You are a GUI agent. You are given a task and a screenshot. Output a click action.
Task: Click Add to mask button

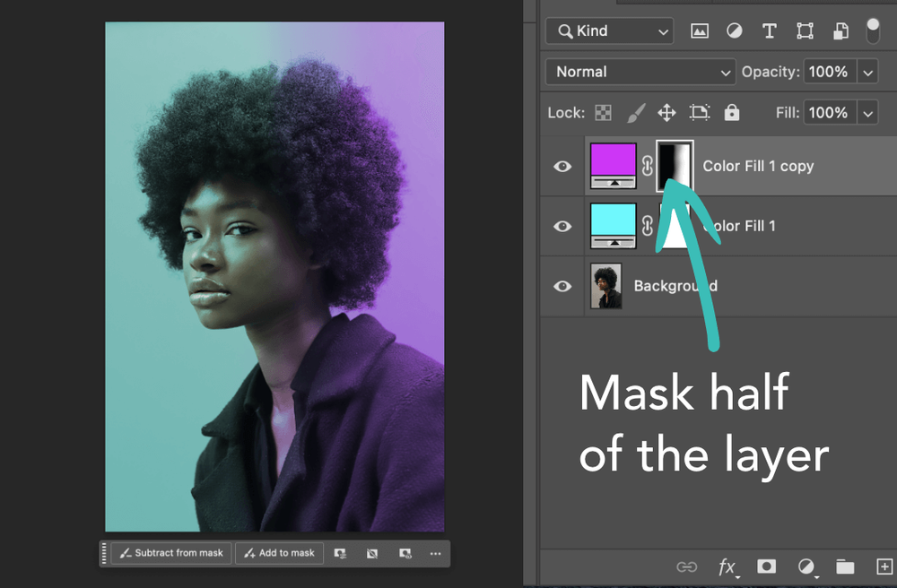click(279, 553)
